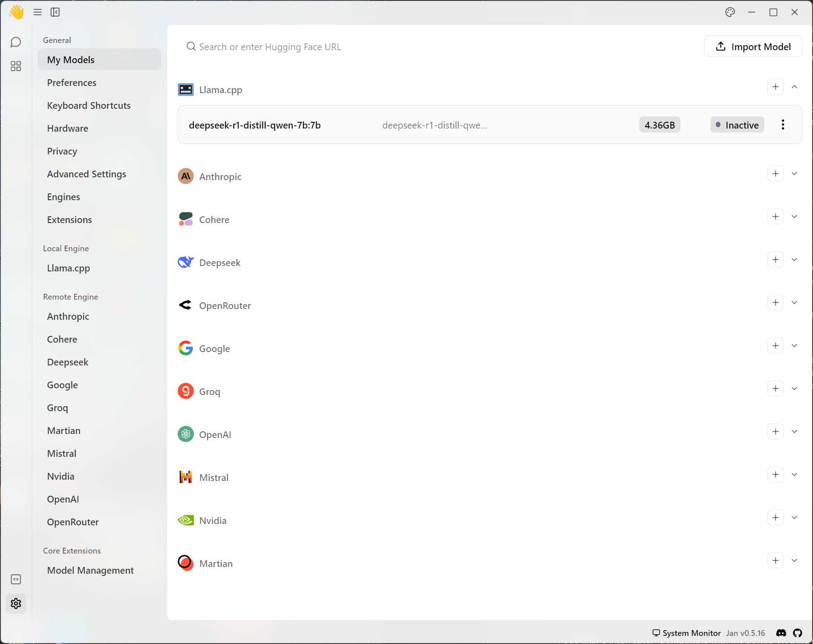Open the theme palette icon
Viewport: 813px width, 644px height.
click(730, 12)
